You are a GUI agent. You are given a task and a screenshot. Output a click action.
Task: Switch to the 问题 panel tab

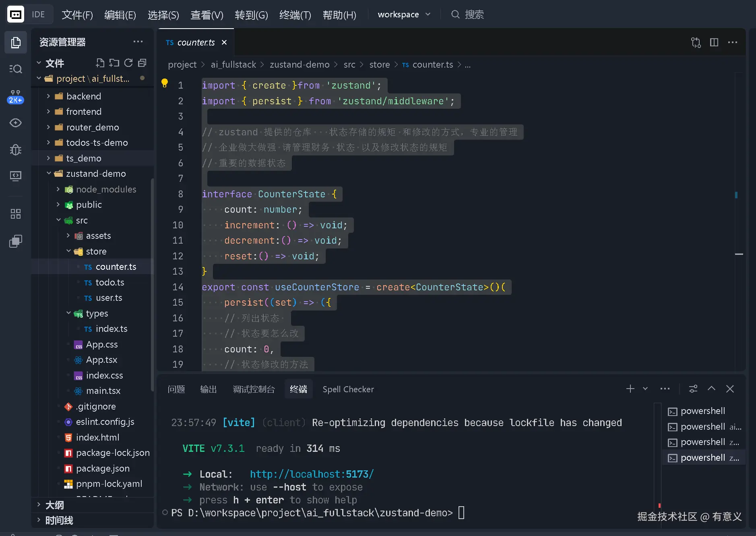[176, 389]
